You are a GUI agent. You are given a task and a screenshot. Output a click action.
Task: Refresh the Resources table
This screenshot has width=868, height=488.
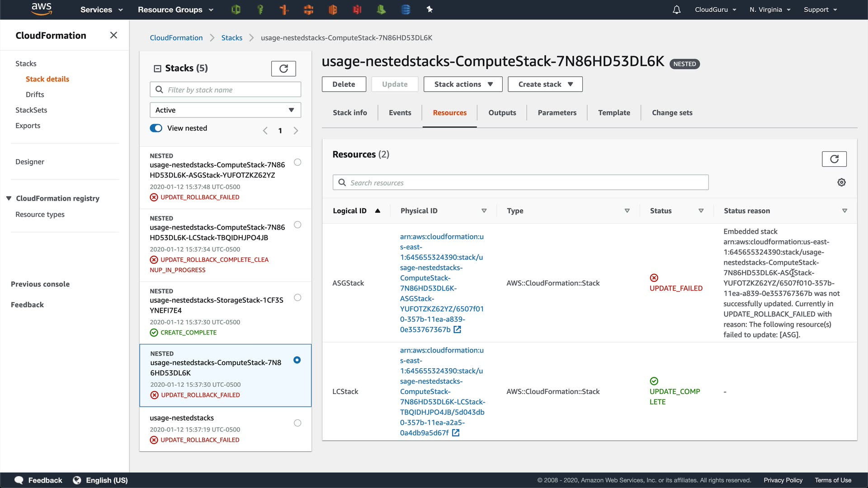click(x=834, y=159)
